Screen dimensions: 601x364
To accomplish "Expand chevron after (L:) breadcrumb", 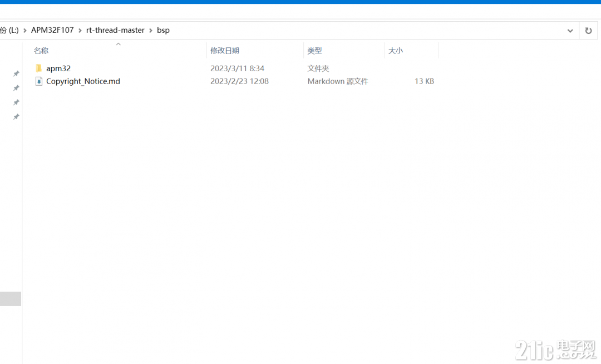I will click(x=25, y=31).
